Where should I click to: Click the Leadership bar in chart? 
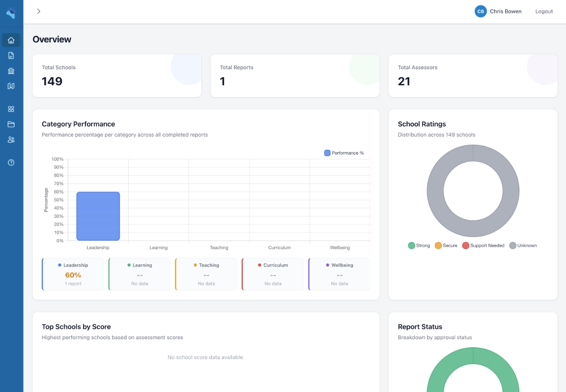point(98,216)
